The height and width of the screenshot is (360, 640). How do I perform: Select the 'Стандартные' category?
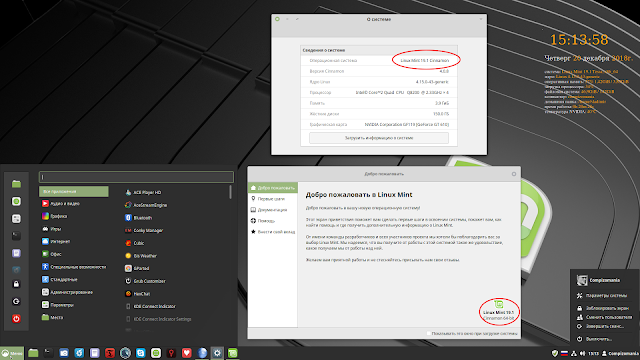pyautogui.click(x=74, y=280)
